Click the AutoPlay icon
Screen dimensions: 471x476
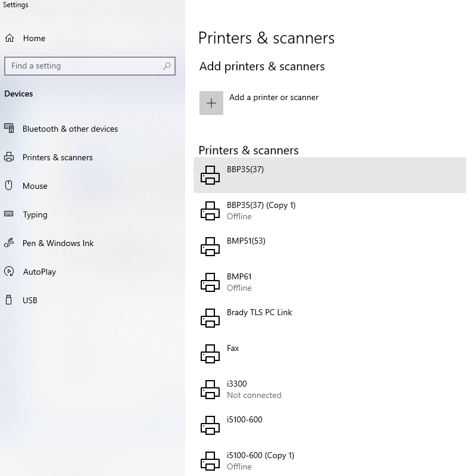click(9, 271)
